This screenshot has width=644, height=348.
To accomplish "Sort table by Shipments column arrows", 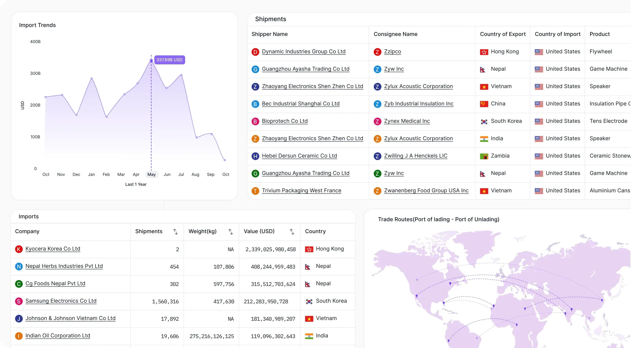I will tap(176, 232).
